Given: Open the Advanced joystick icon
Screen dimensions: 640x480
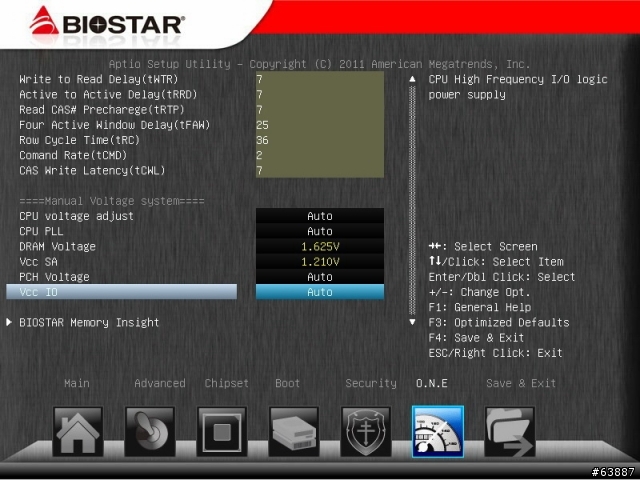Looking at the screenshot, I should (x=150, y=431).
